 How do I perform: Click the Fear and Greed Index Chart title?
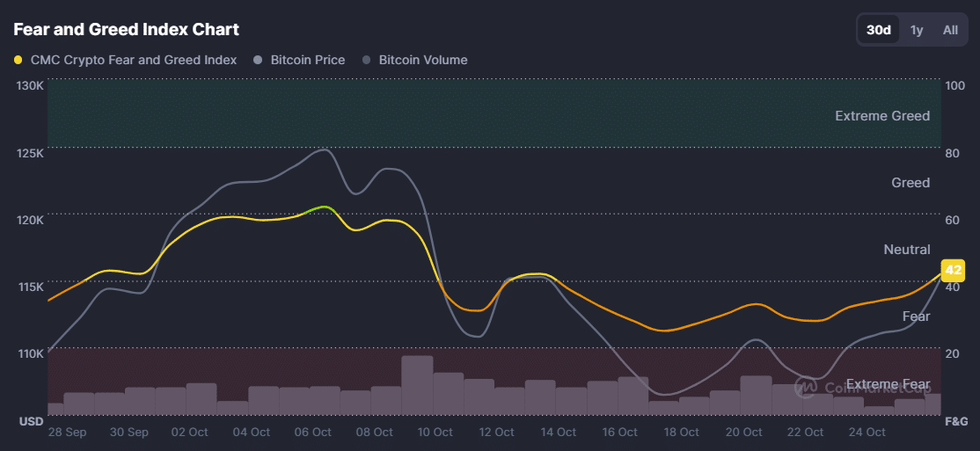point(126,29)
